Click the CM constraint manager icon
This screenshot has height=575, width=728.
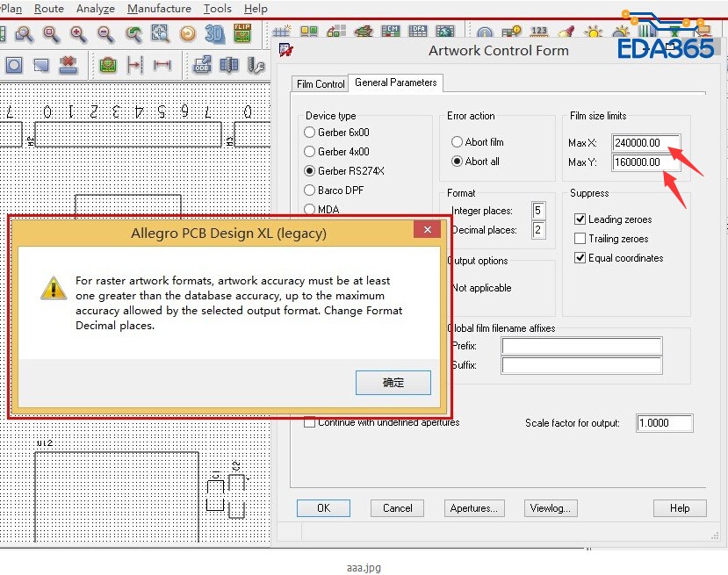pyautogui.click(x=391, y=32)
